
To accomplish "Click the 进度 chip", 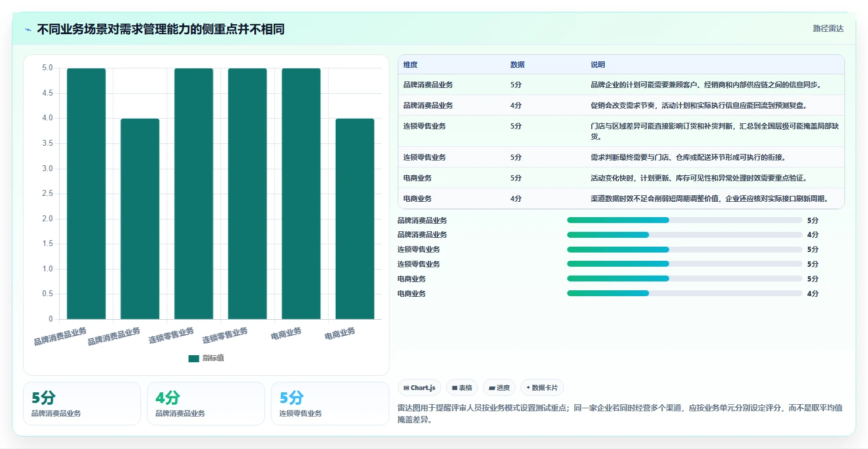I will click(499, 388).
